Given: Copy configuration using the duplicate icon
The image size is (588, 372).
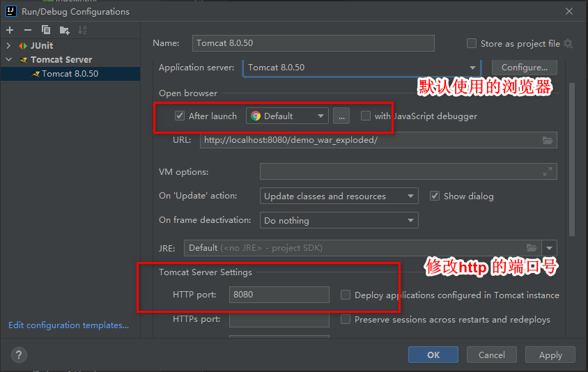Looking at the screenshot, I should click(46, 30).
